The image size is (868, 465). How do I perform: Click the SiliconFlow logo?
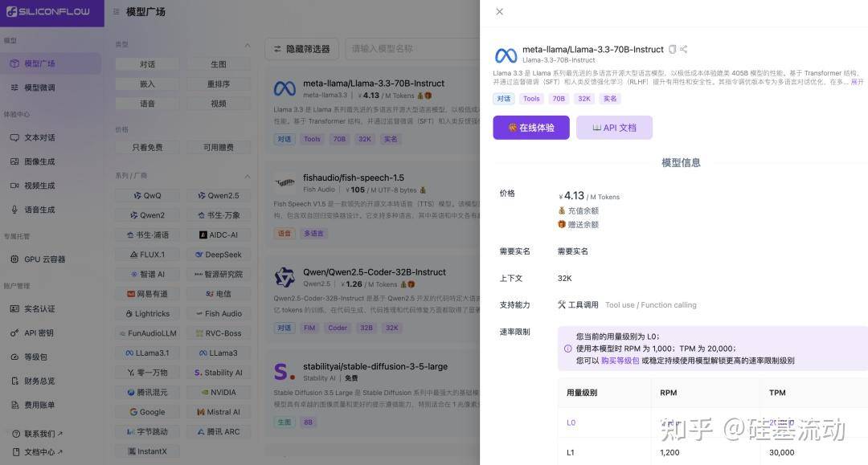[x=48, y=11]
